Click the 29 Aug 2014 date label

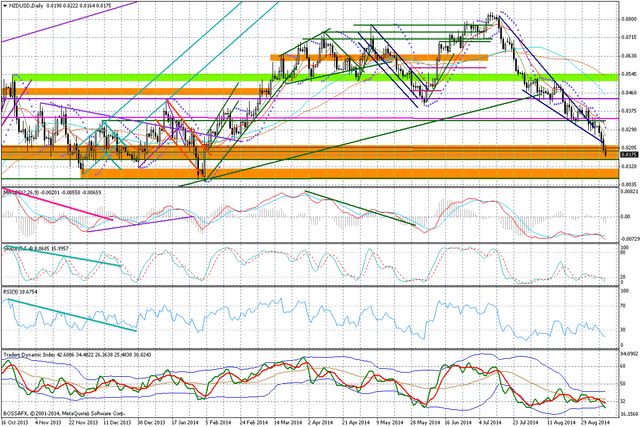tap(593, 423)
